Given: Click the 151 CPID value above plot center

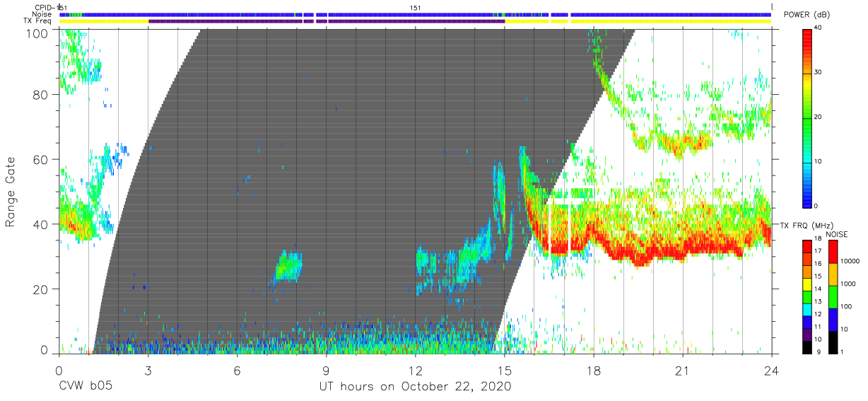Looking at the screenshot, I should 416,7.
